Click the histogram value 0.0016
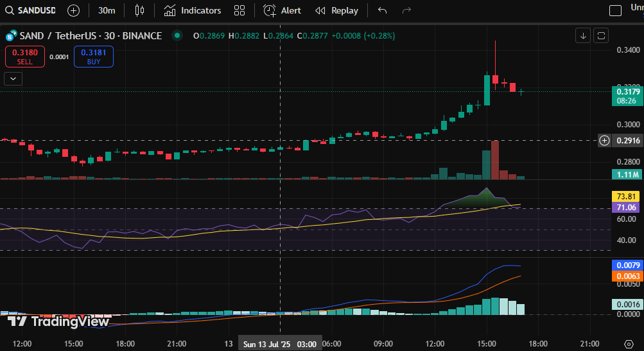 628,305
